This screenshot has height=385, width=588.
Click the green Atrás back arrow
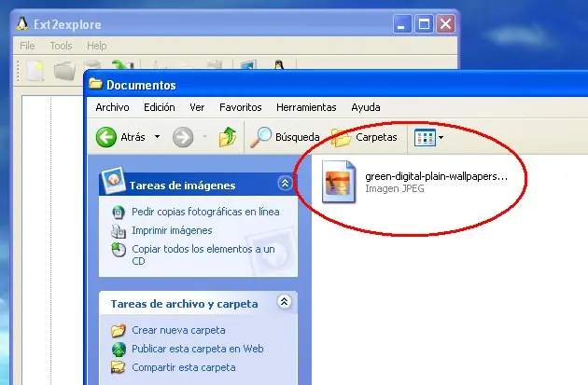click(x=106, y=137)
